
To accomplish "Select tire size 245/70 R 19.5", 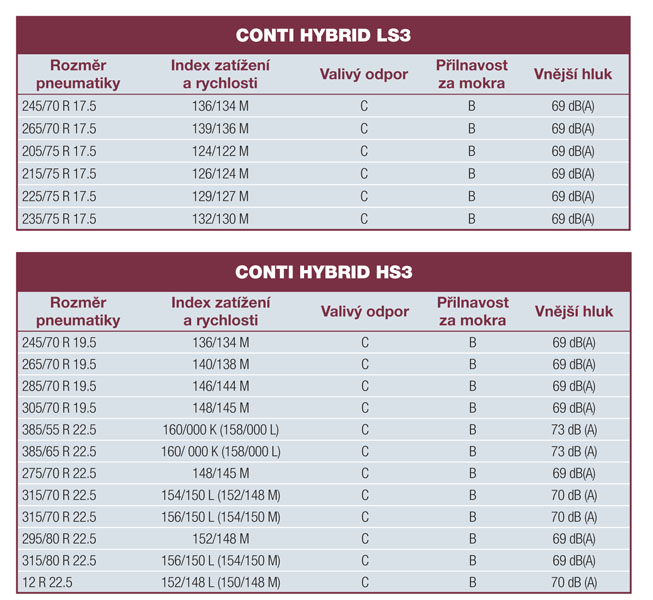I will coord(59,343).
